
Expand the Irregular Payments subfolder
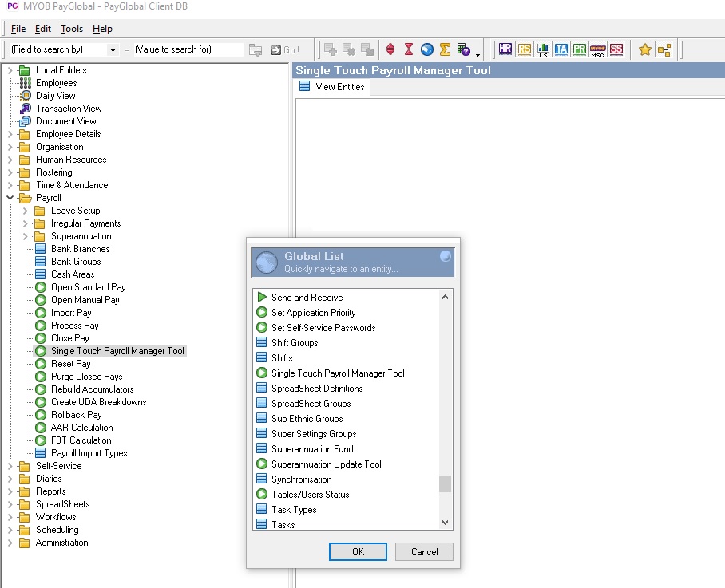26,223
